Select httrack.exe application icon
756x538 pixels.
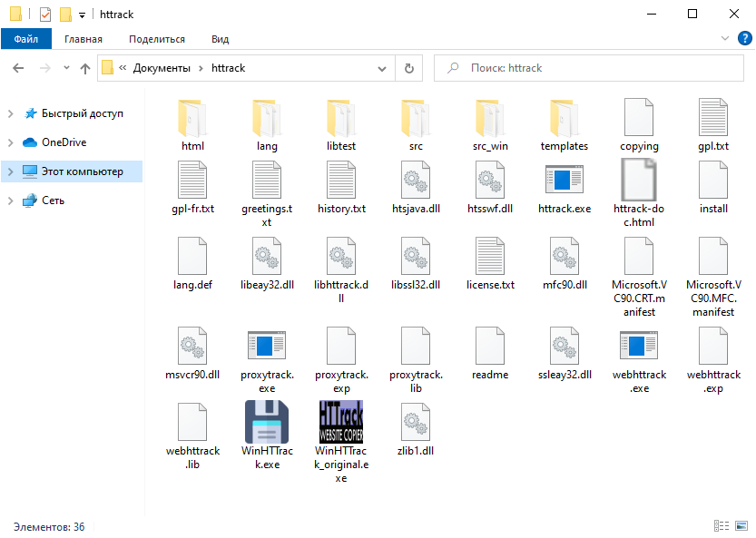pyautogui.click(x=565, y=180)
